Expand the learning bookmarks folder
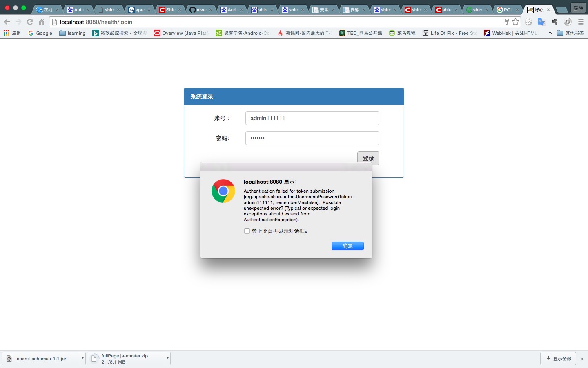Image resolution: width=588 pixels, height=368 pixels. [x=72, y=33]
